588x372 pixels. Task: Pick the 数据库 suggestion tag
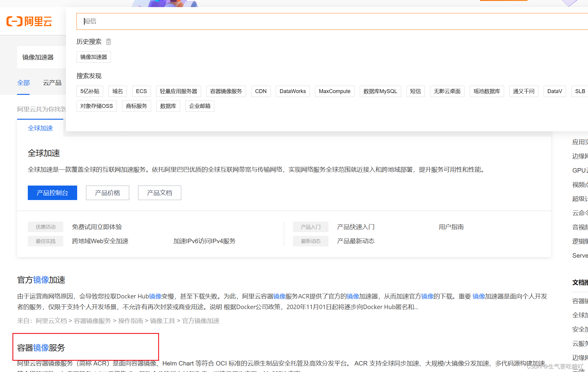pos(168,106)
